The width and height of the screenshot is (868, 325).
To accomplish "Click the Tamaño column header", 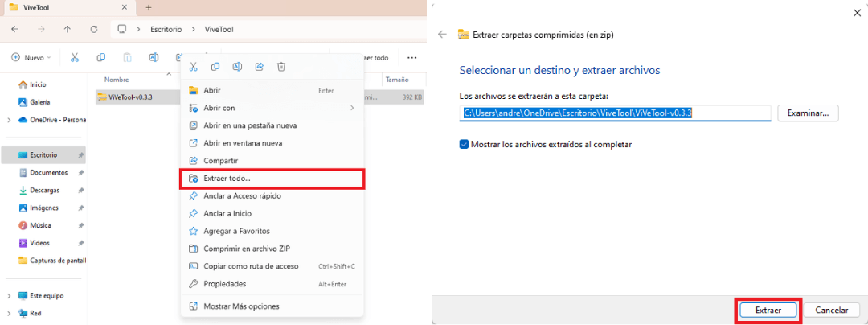I will [x=397, y=80].
